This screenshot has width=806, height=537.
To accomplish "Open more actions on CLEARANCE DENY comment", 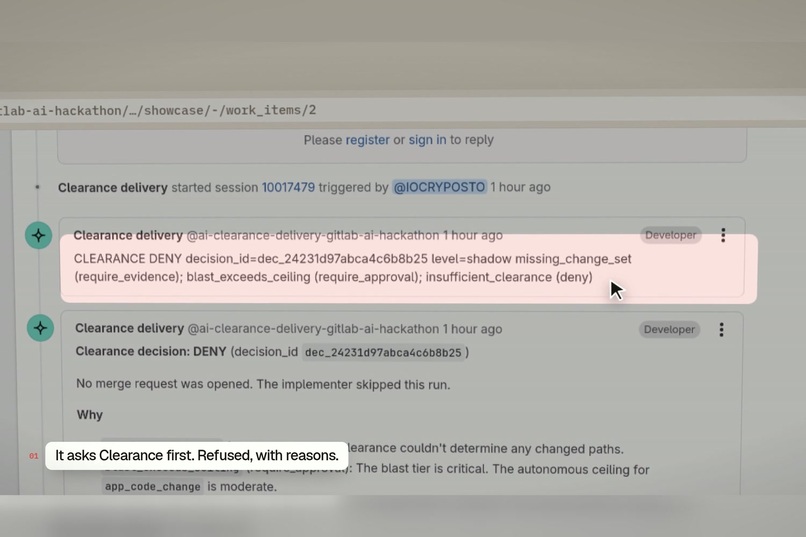I will (723, 235).
